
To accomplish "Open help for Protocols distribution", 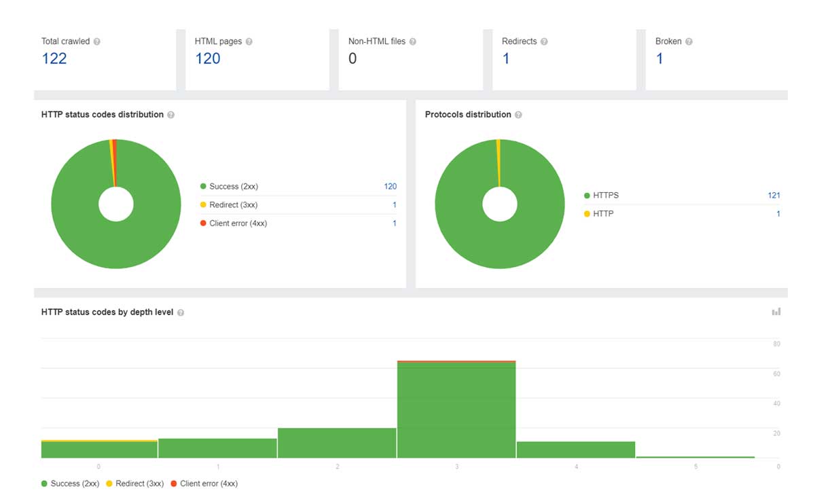I will [x=518, y=115].
